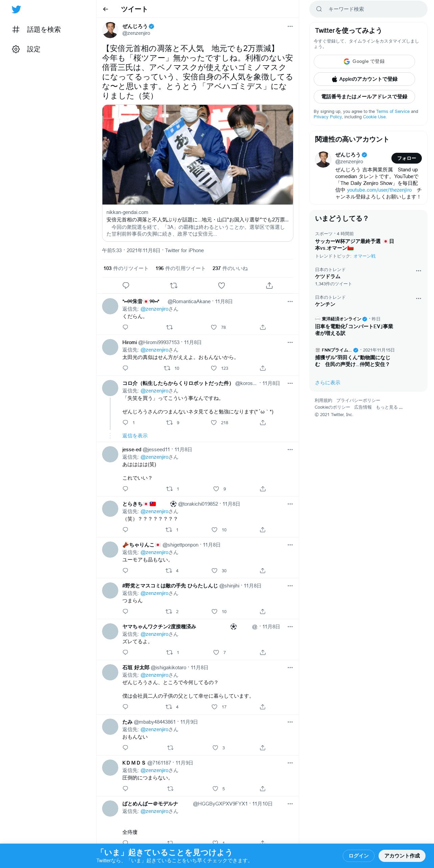The height and width of the screenshot is (868, 434).
Task: Expand hidden replies with 返信を表示
Action: (135, 436)
